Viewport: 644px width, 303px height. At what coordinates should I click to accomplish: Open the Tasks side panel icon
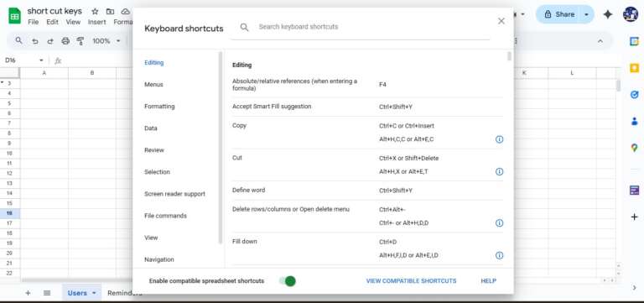point(634,95)
